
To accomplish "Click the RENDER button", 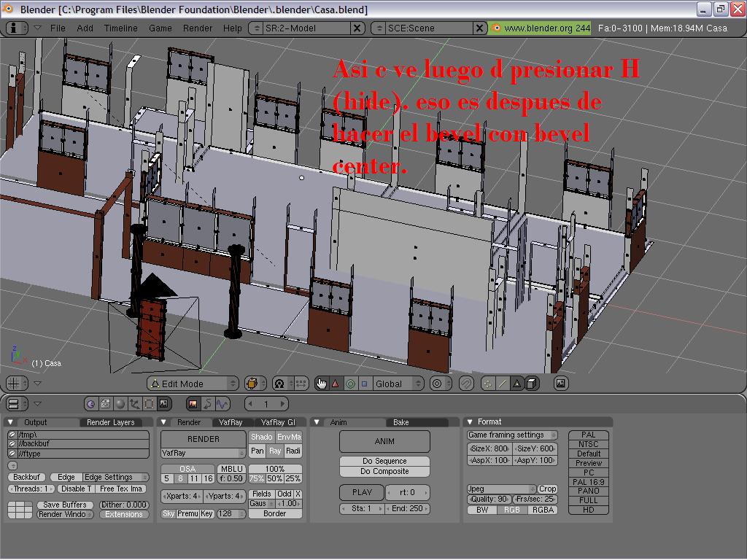I will (204, 439).
